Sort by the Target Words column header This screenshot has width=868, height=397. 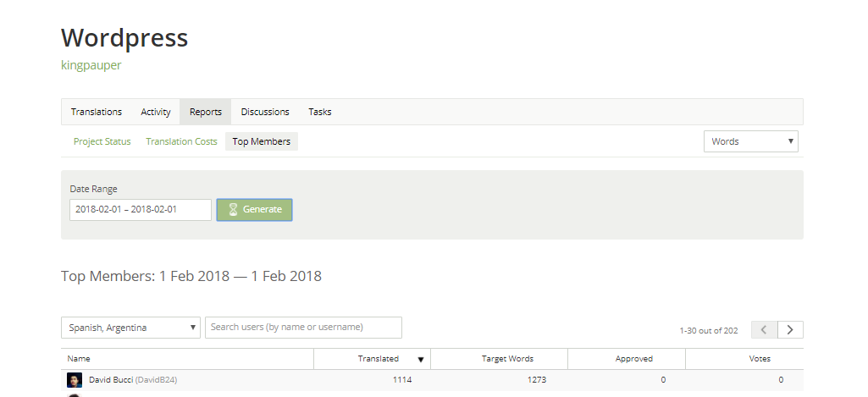click(507, 359)
